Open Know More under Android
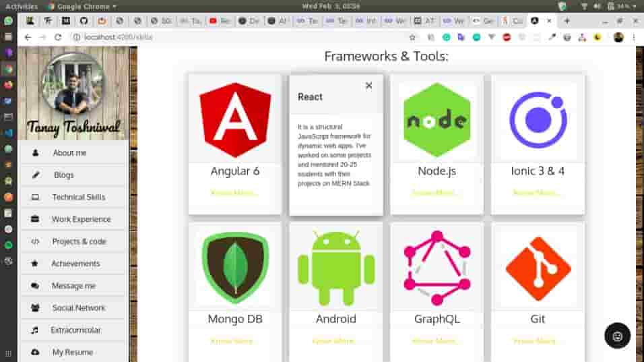644x362 pixels. 333,341
